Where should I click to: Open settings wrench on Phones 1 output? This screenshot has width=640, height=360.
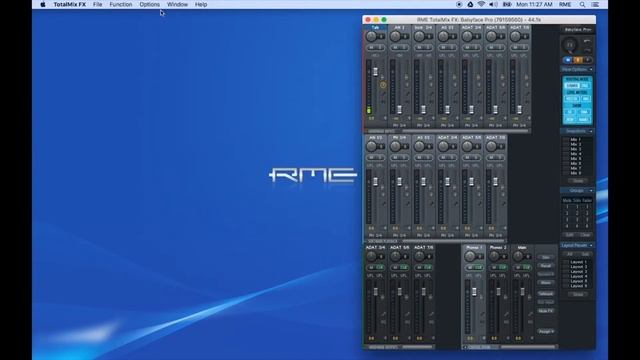pyautogui.click(x=482, y=314)
